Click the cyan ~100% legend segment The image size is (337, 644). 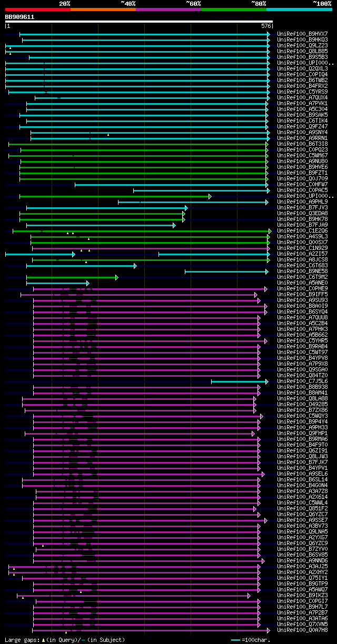299,9
